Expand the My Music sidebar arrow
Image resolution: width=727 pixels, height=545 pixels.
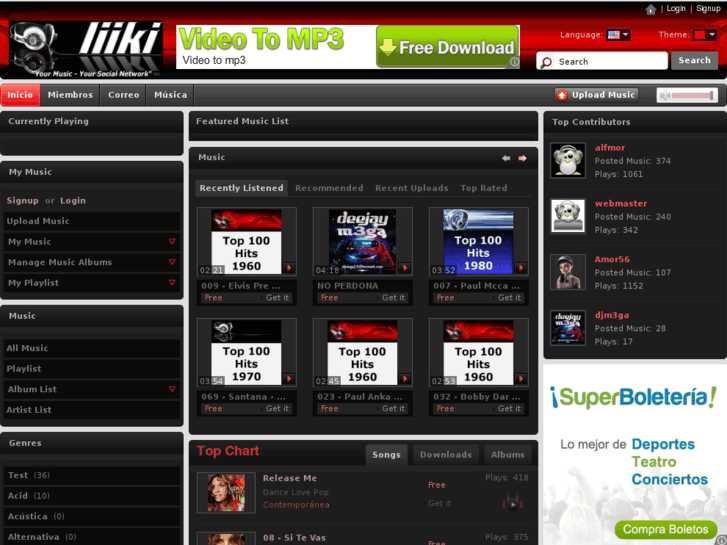pyautogui.click(x=172, y=242)
